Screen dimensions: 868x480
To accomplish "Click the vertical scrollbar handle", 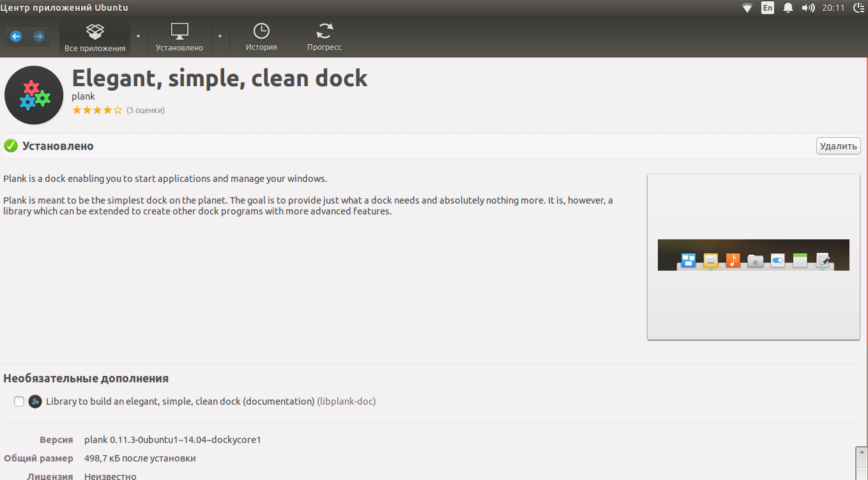I will tap(862, 463).
